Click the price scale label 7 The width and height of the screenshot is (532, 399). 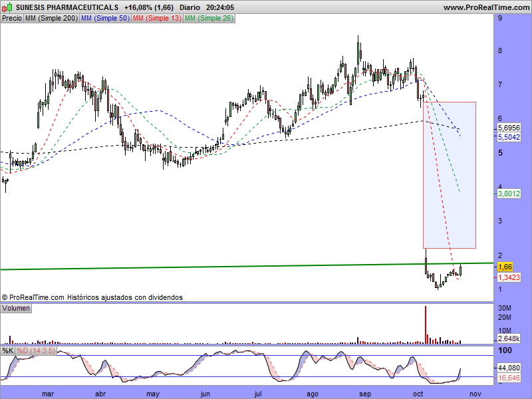click(x=500, y=84)
